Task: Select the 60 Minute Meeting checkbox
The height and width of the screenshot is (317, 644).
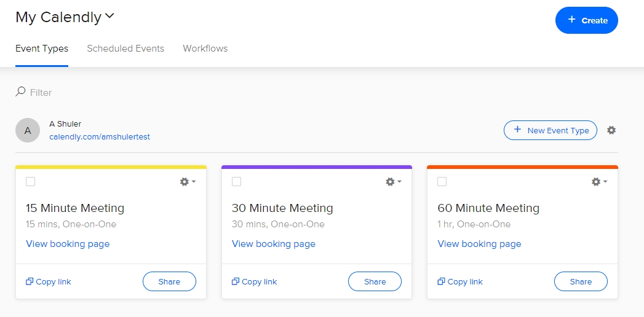Action: (x=442, y=181)
